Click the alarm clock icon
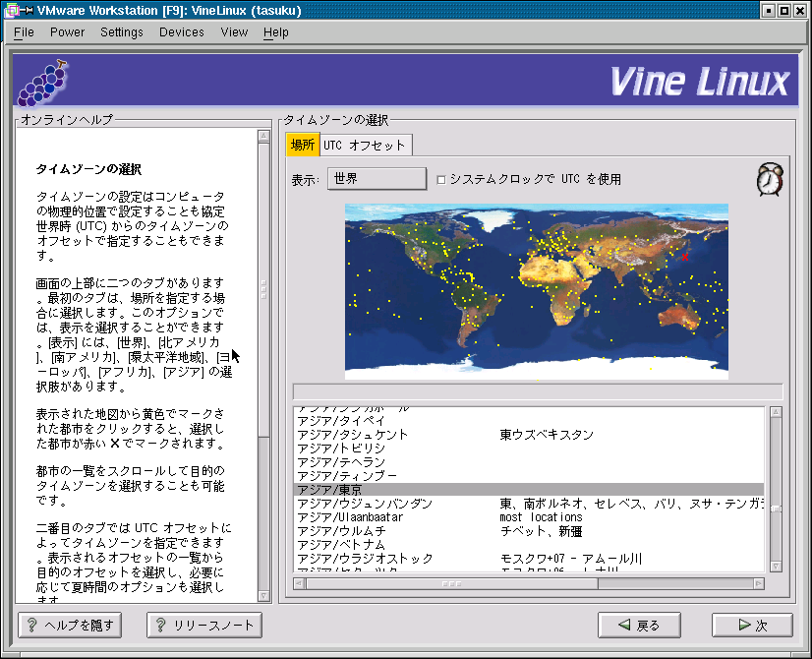This screenshot has width=812, height=659. pos(770,180)
